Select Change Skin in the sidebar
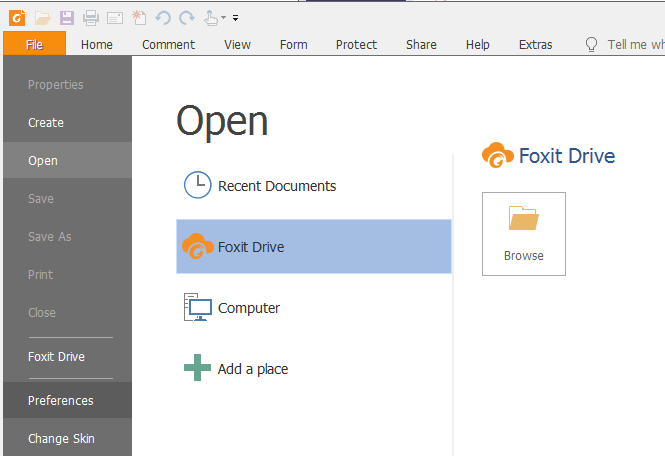 click(x=62, y=439)
